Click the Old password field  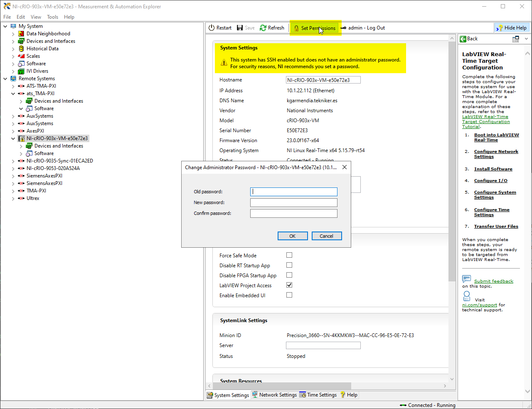[x=294, y=192]
